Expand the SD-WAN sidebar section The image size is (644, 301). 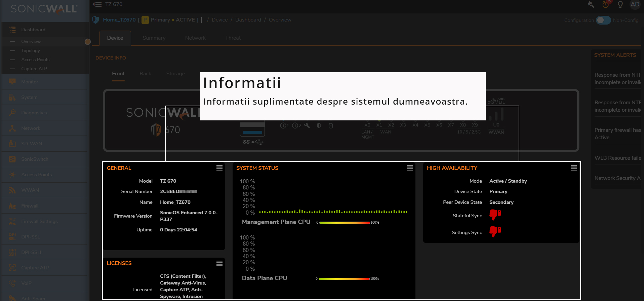45,144
